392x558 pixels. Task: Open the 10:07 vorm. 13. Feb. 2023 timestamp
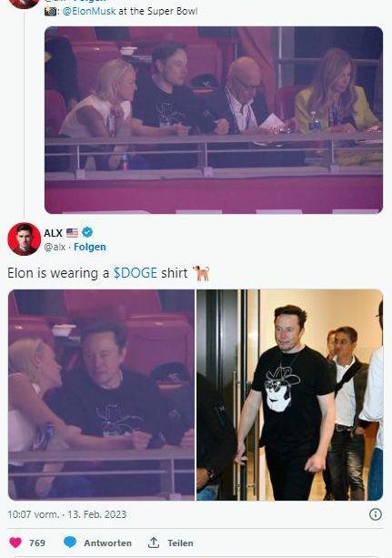(x=67, y=514)
